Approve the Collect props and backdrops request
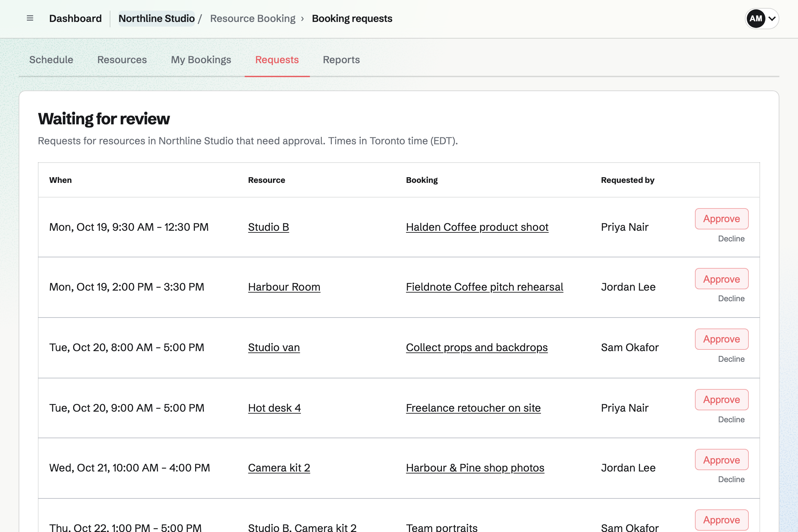 (722, 339)
